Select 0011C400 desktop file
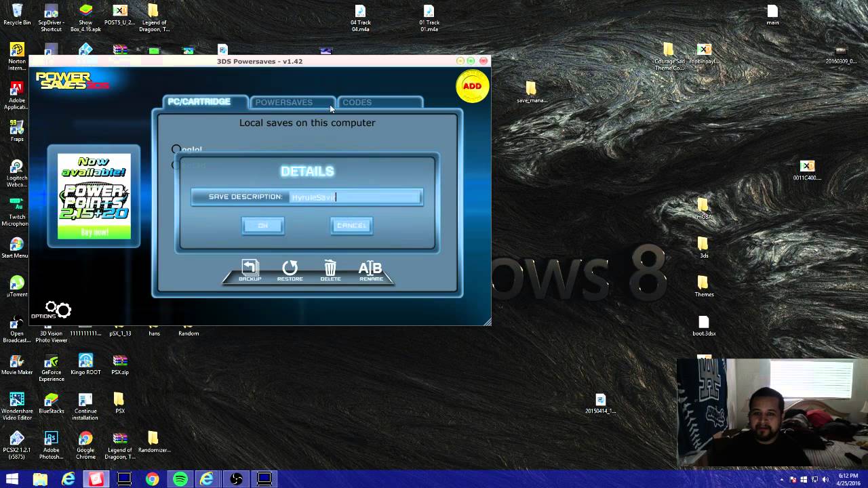This screenshot has height=488, width=868. 807,170
